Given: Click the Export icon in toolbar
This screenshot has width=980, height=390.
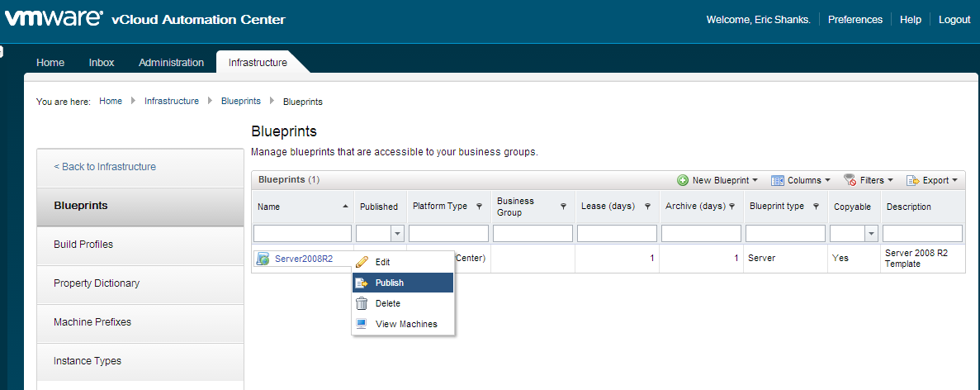Looking at the screenshot, I should (912, 180).
